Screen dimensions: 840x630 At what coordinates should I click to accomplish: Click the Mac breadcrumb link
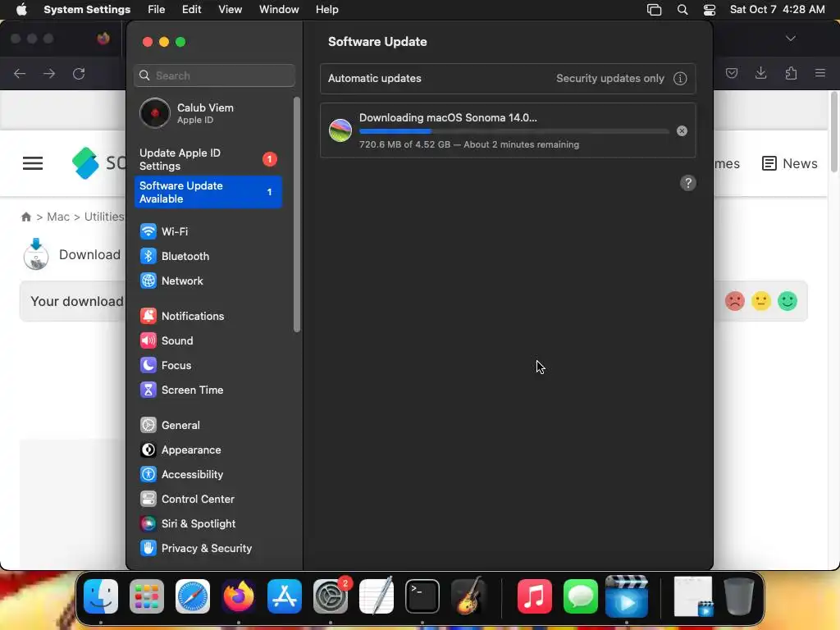coord(58,217)
